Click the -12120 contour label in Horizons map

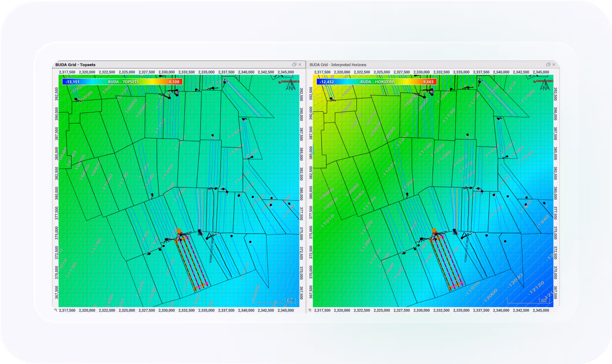click(536, 288)
